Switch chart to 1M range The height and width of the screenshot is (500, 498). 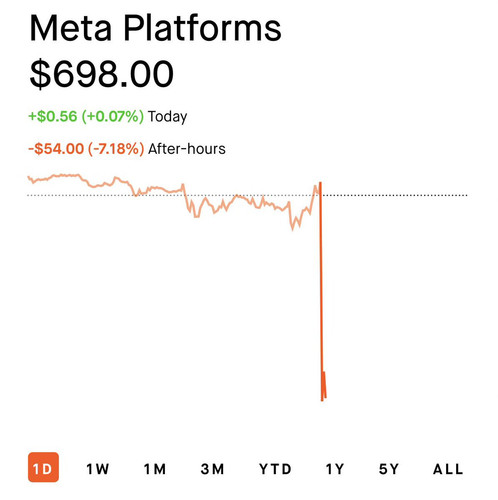point(155,469)
